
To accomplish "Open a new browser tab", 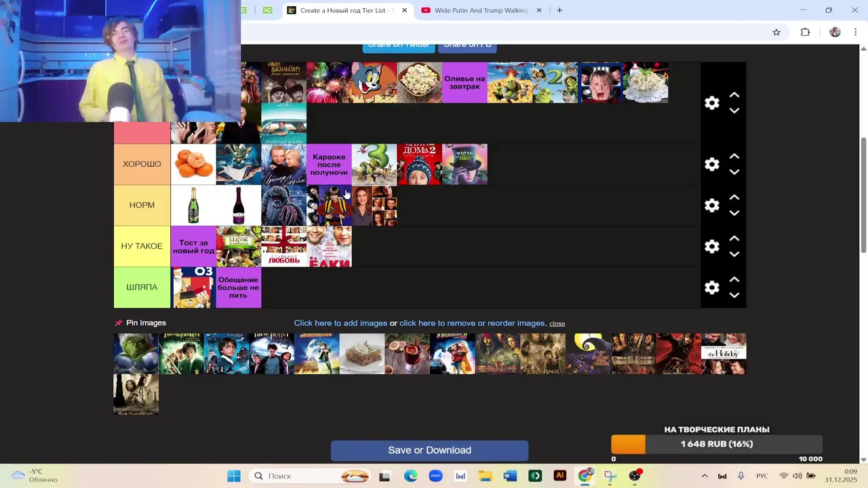I will (559, 10).
